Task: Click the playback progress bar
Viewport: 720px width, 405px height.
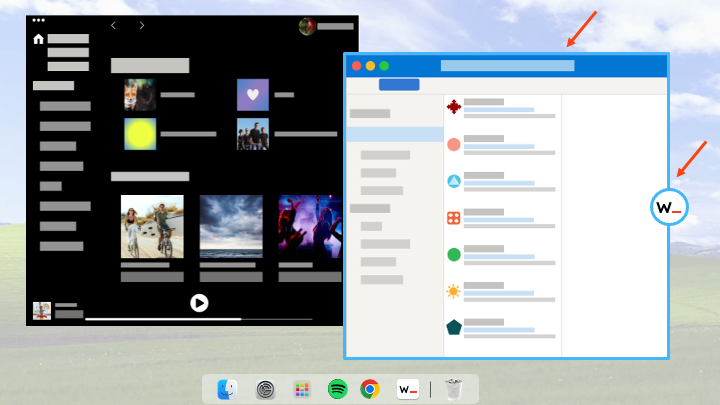Action: coord(198,319)
